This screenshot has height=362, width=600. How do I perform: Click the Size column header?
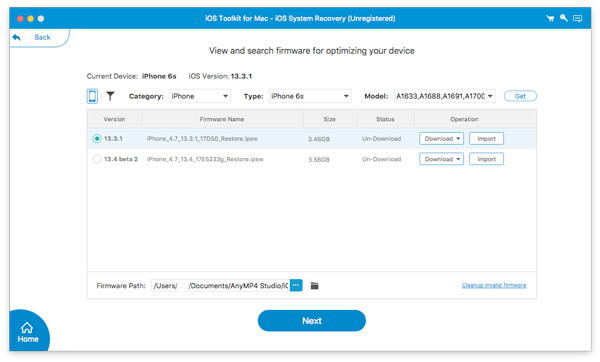[x=329, y=119]
